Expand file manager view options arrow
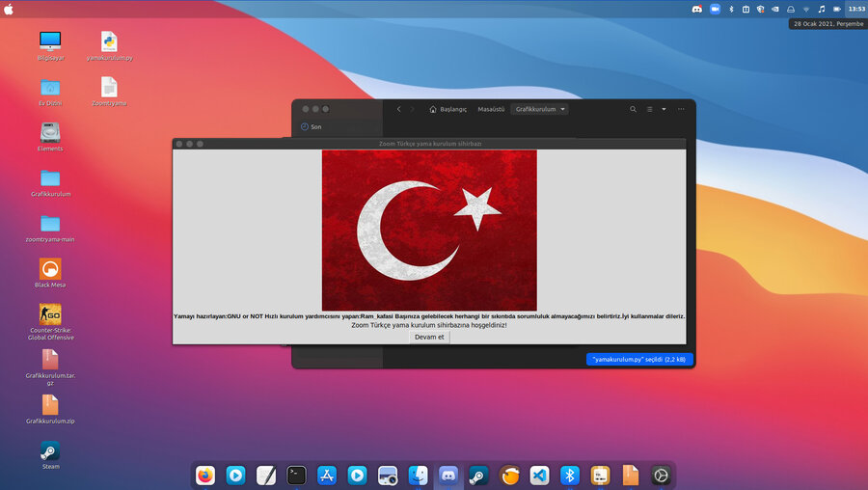The height and width of the screenshot is (490, 868). [x=664, y=109]
